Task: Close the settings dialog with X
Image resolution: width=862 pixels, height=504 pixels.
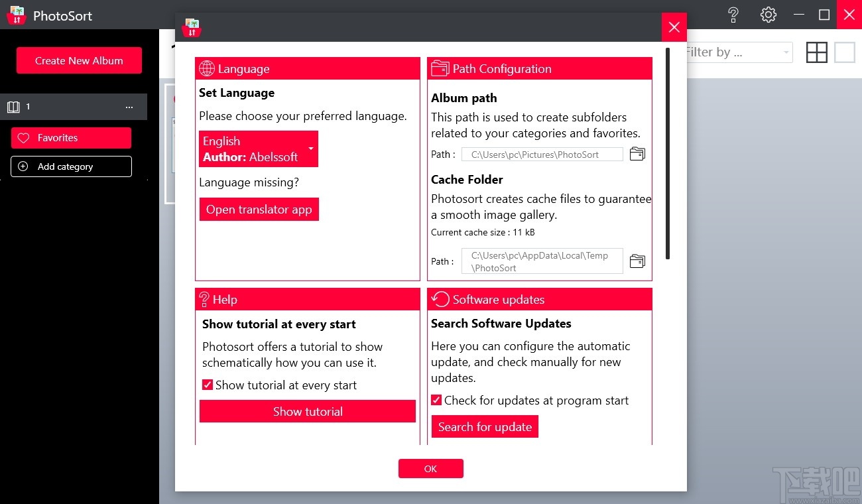Action: 674,27
